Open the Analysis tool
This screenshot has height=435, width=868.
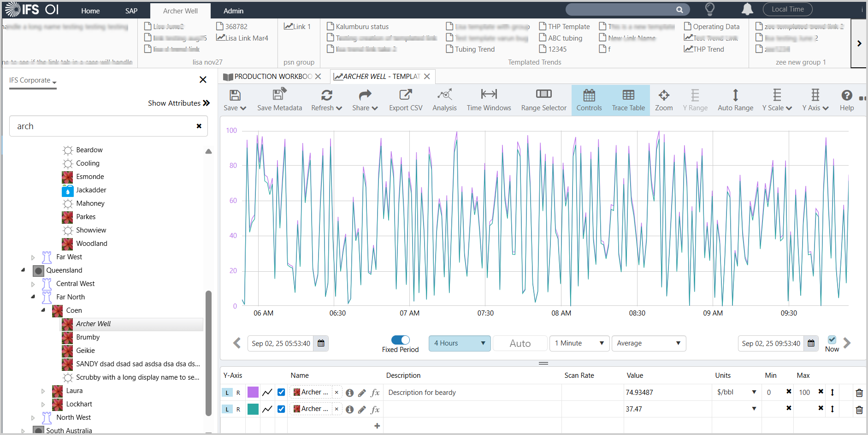pos(444,100)
